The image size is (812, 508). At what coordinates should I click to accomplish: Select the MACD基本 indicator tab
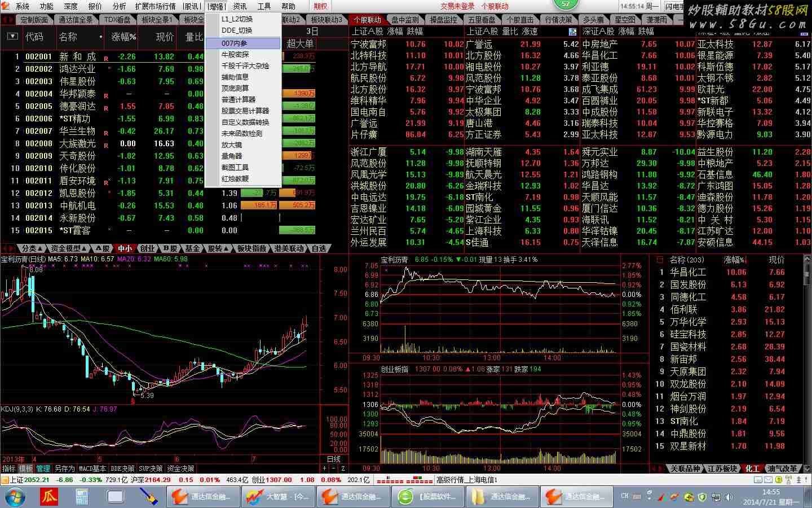92,468
